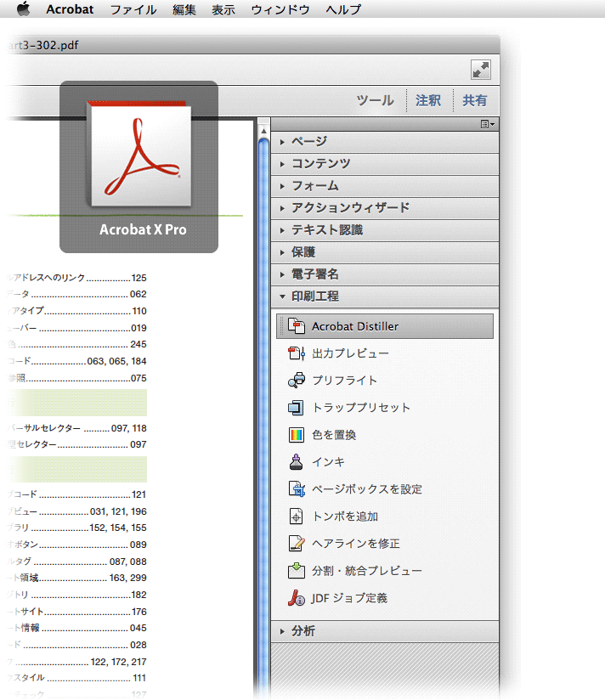Open the Acrobat application menu
This screenshot has width=605, height=700.
click(70, 9)
